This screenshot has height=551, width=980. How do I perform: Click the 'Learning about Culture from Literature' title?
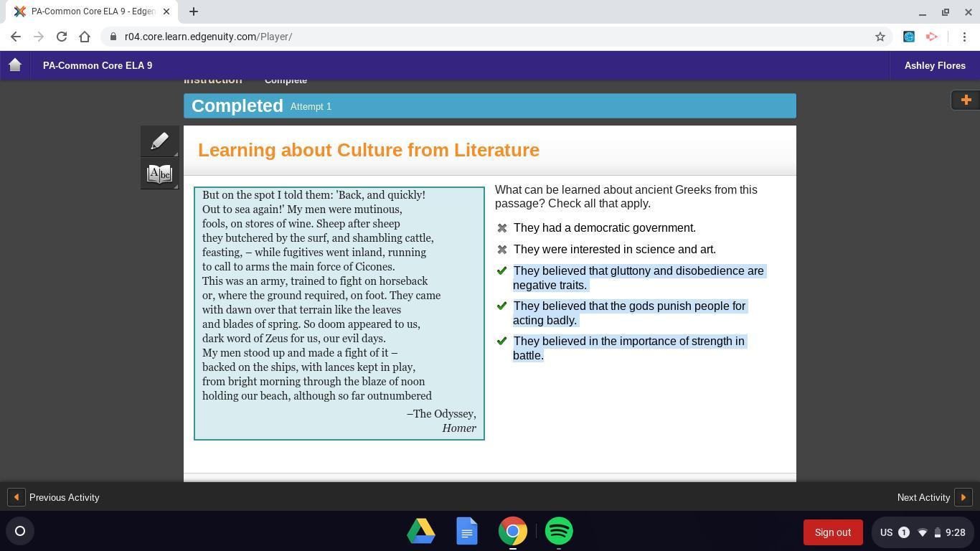(369, 150)
